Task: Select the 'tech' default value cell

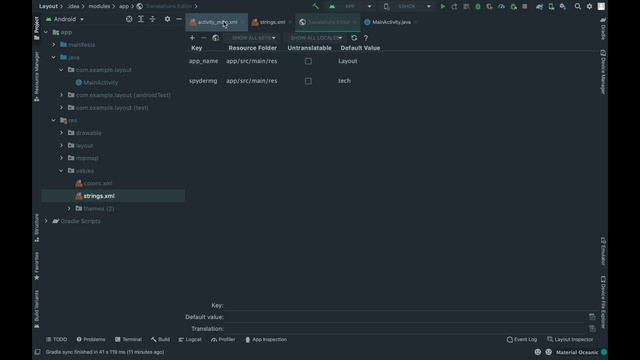Action: pyautogui.click(x=344, y=81)
